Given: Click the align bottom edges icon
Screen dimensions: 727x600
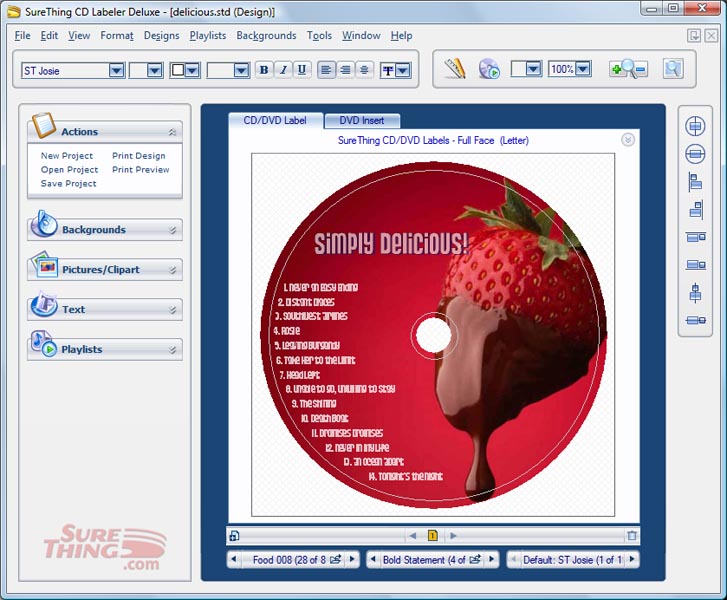Looking at the screenshot, I should click(x=695, y=265).
